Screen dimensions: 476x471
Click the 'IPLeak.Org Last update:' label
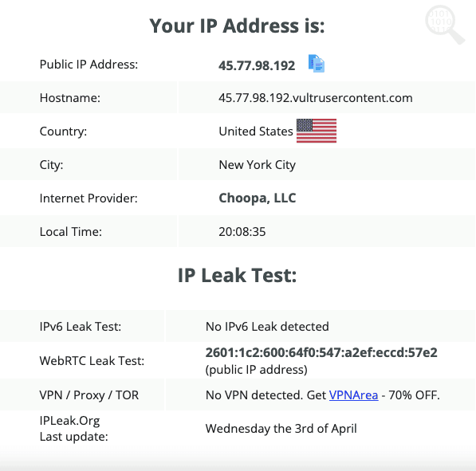pos(74,429)
